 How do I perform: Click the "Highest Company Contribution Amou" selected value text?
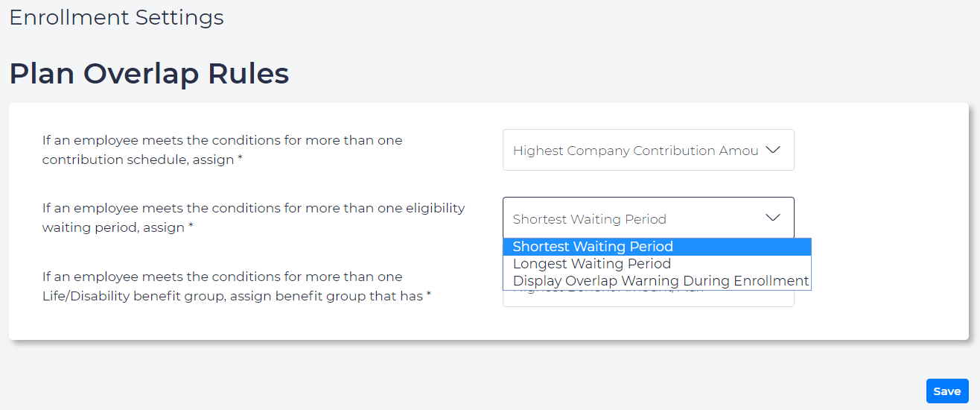(x=635, y=151)
